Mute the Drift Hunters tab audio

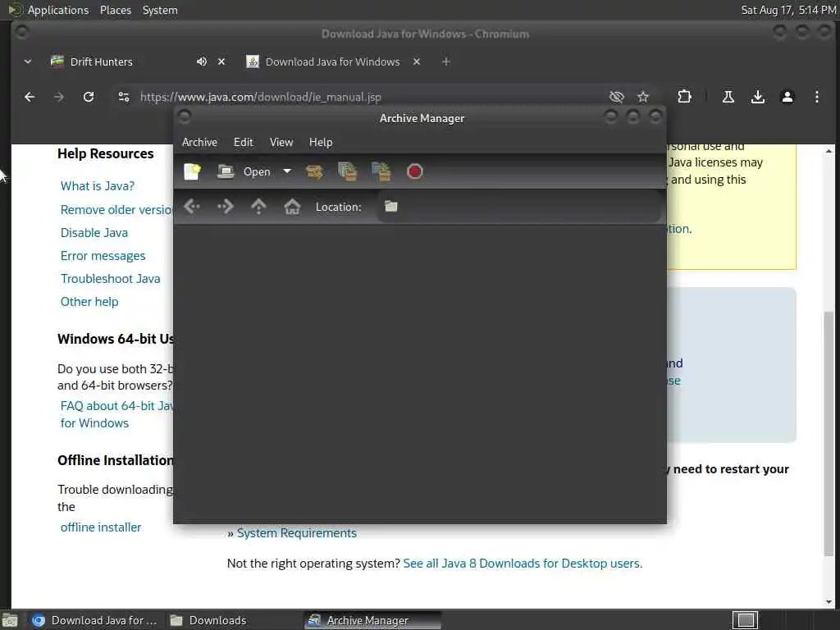coord(202,62)
